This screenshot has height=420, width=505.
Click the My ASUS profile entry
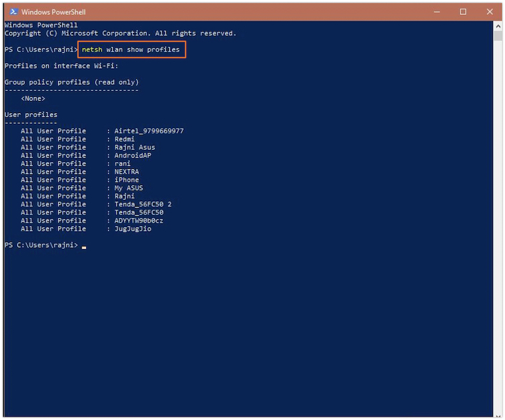tap(129, 188)
